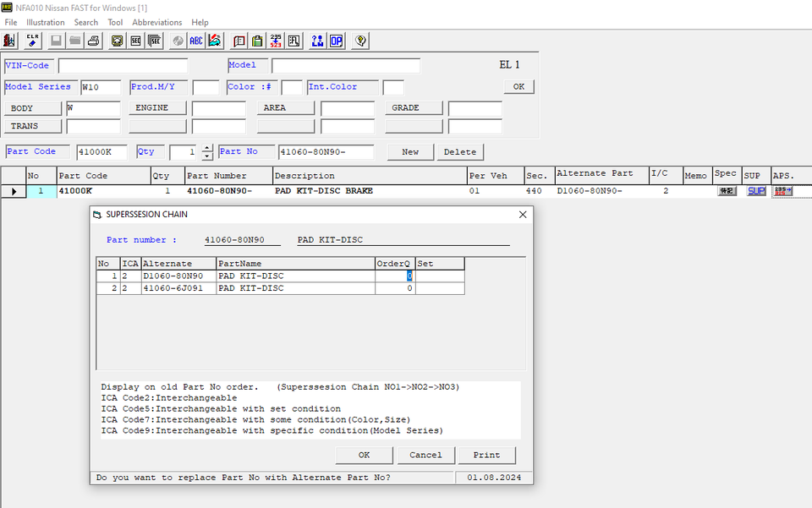Image resolution: width=812 pixels, height=508 pixels.
Task: Click the Delete button beside New
Action: 460,152
